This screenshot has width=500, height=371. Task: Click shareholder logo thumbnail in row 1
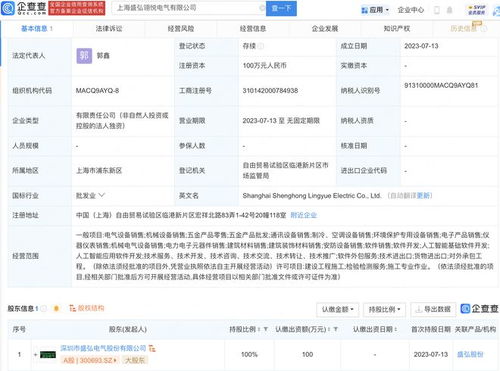[x=48, y=354]
